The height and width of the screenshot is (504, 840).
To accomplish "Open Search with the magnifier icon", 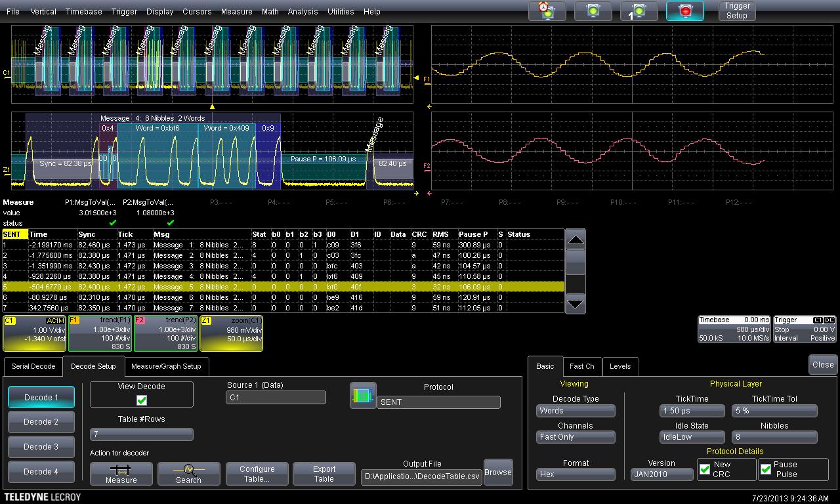I will point(189,474).
